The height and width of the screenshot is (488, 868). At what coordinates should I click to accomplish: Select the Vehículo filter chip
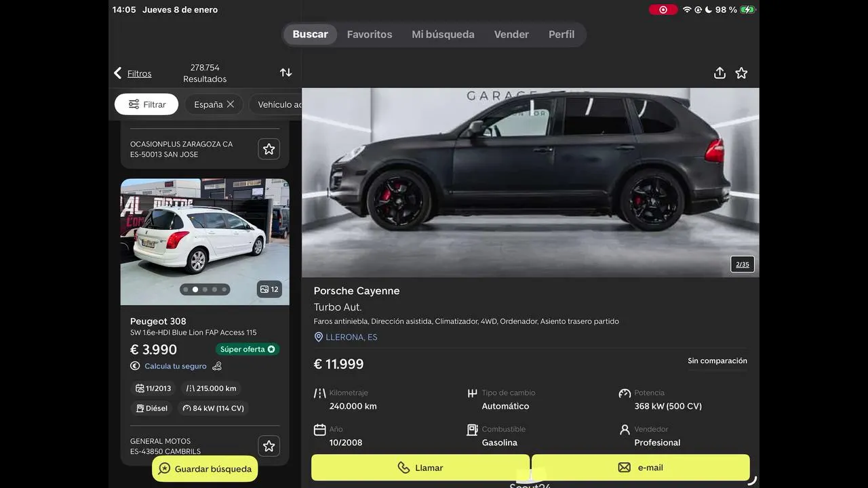(277, 104)
